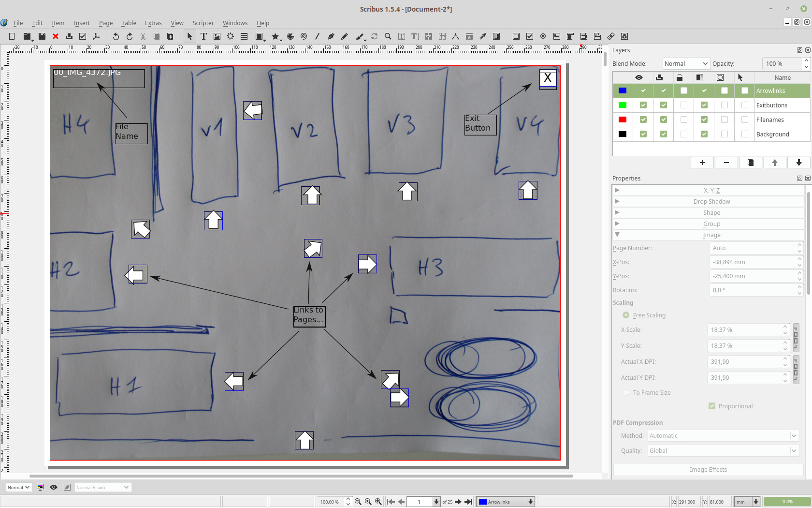Toggle printing for Background layer
Viewport: 812px width, 508px height.
(663, 134)
